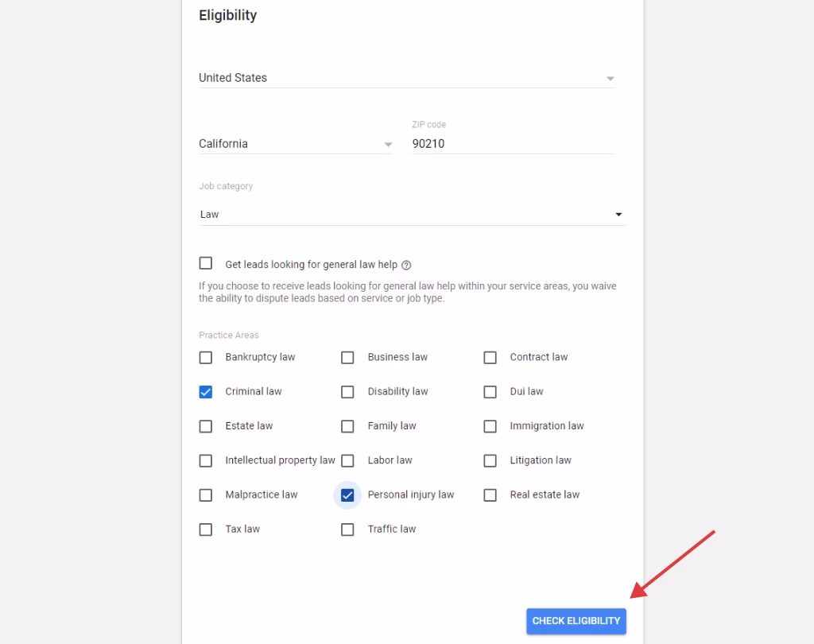Check the Disability law checkbox

coord(347,392)
